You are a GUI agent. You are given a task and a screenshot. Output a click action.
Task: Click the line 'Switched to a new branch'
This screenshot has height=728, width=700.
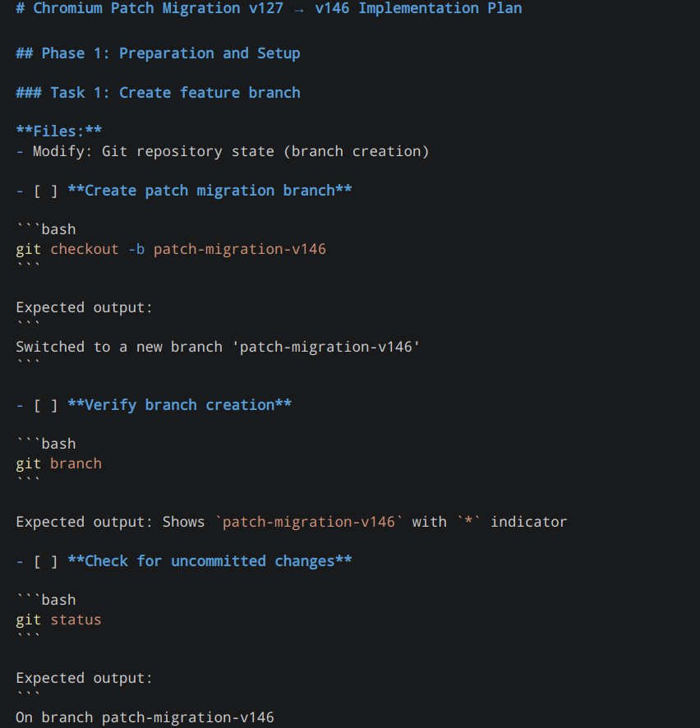pyautogui.click(x=218, y=347)
